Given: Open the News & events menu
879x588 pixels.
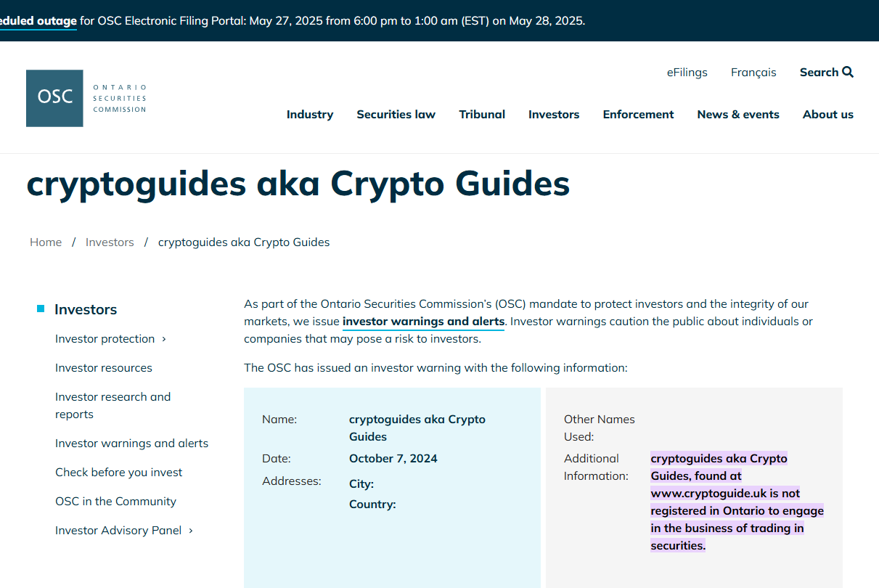Looking at the screenshot, I should point(738,114).
